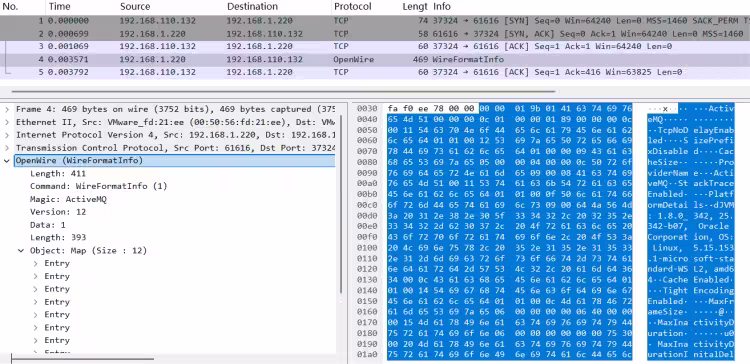Expand the Transmission Control Protocol row
Screen dimensions: 750x364
(x=7, y=148)
